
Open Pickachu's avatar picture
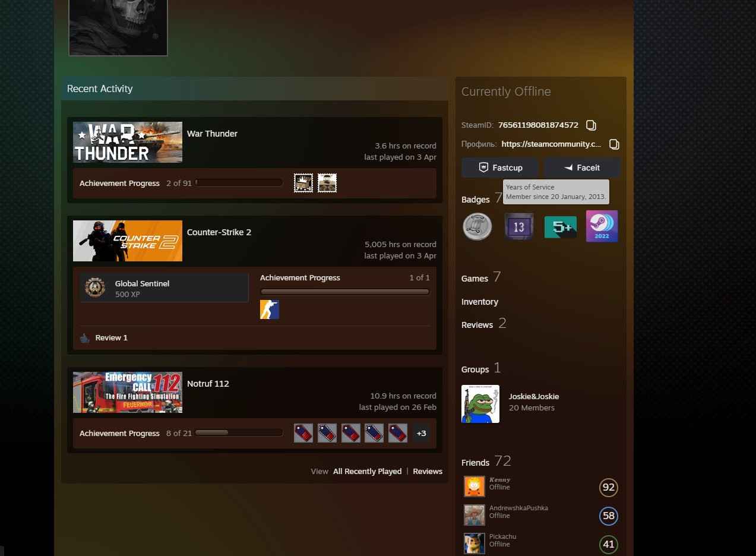pyautogui.click(x=474, y=544)
